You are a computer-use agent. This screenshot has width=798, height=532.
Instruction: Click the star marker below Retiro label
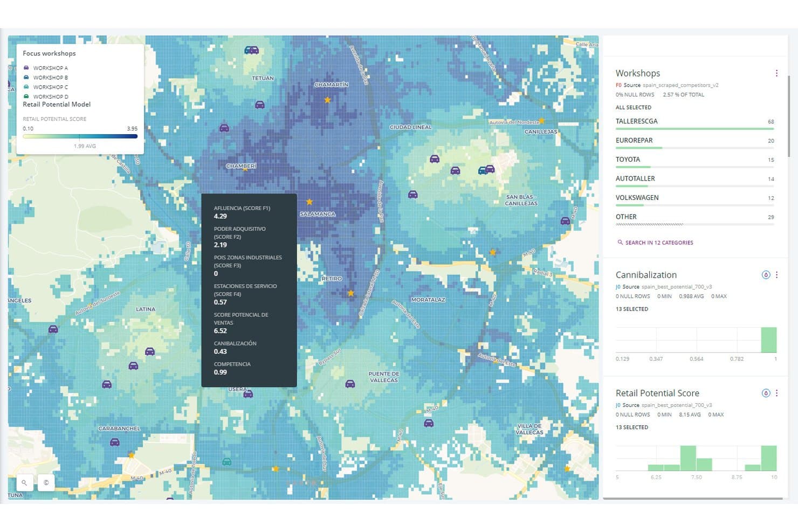(350, 293)
